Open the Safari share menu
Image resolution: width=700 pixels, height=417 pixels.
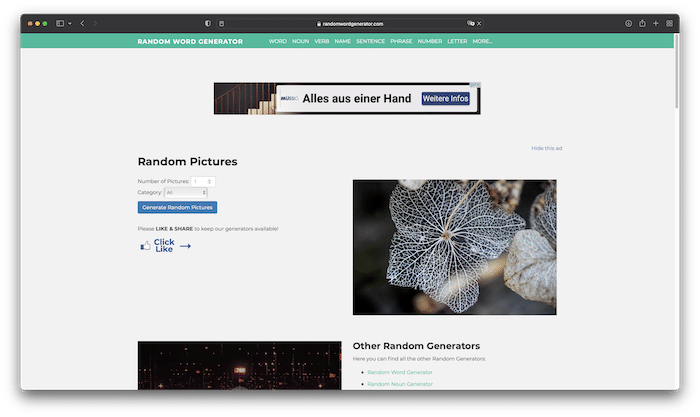click(x=642, y=23)
